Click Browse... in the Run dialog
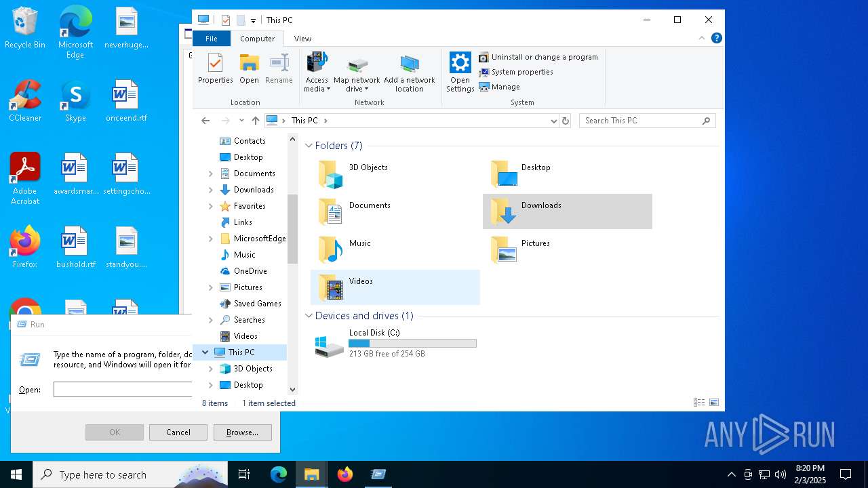This screenshot has width=868, height=488. click(242, 432)
